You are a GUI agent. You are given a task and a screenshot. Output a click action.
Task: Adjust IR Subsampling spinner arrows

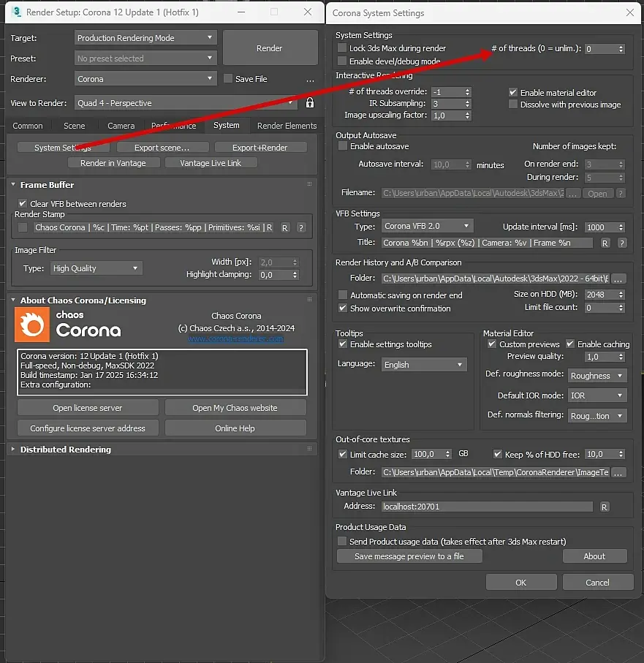[467, 104]
